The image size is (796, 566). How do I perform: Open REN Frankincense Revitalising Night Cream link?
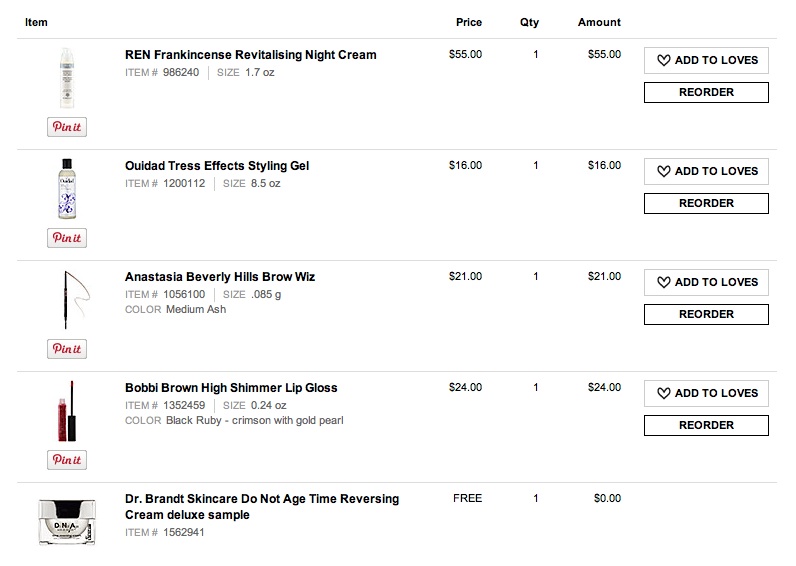point(250,55)
